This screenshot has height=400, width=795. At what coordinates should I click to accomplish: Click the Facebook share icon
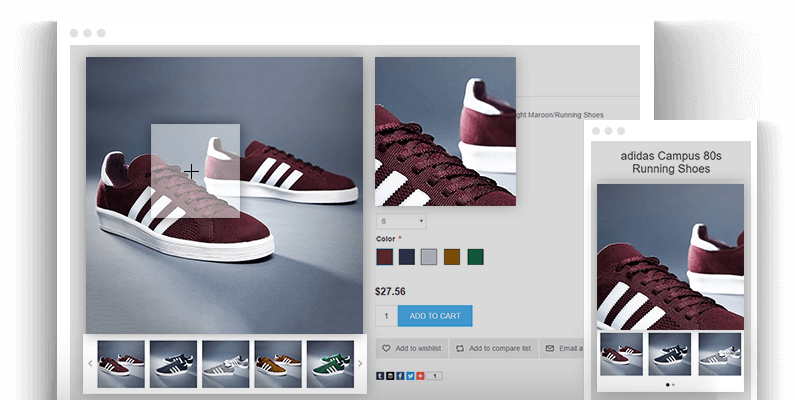(400, 375)
